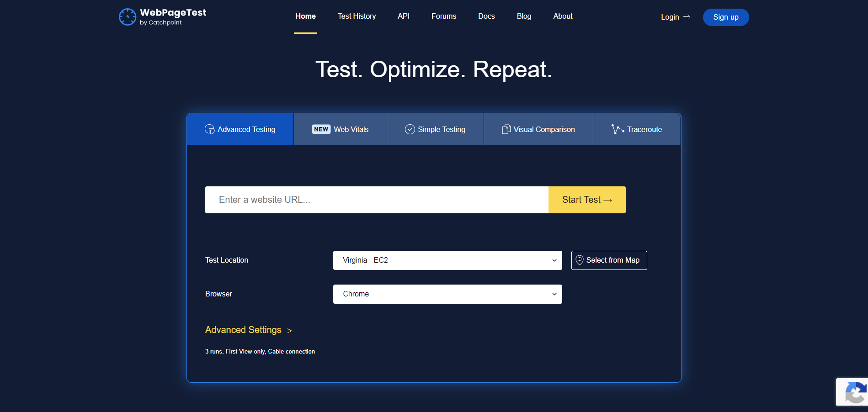
Task: Click the Simple Testing checkmark icon
Action: [x=410, y=129]
